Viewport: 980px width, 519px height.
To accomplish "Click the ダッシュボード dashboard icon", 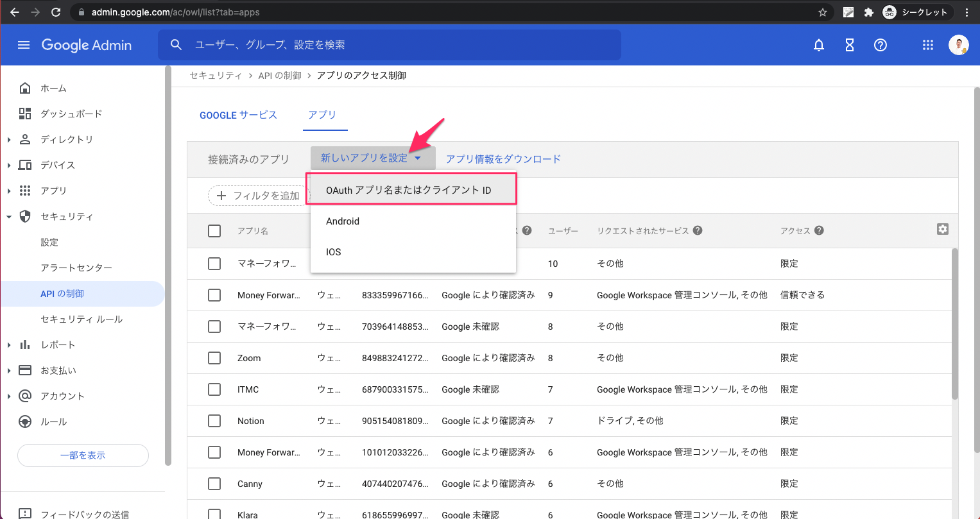I will (x=25, y=114).
